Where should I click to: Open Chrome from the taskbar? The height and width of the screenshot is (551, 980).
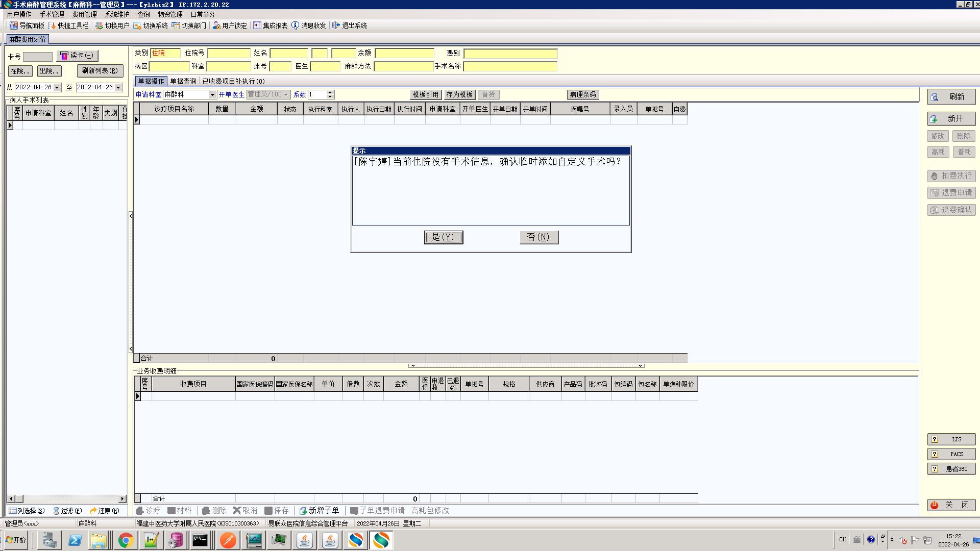(126, 540)
